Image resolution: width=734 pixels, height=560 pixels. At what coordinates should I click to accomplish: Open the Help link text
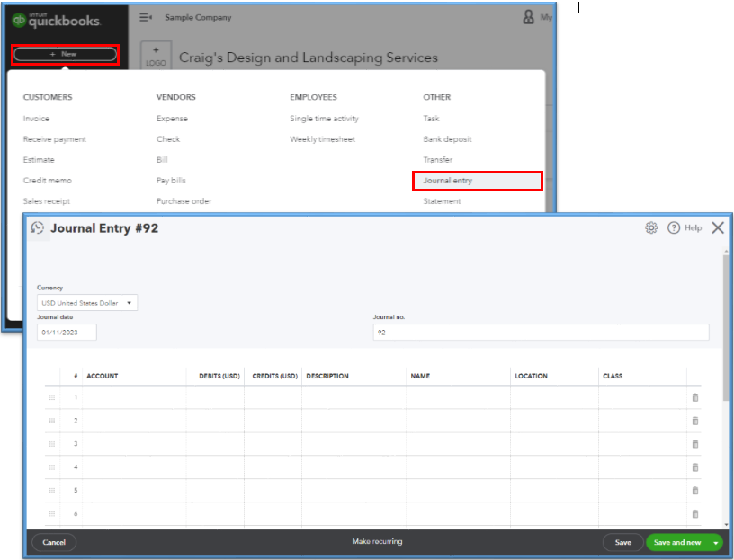click(694, 227)
